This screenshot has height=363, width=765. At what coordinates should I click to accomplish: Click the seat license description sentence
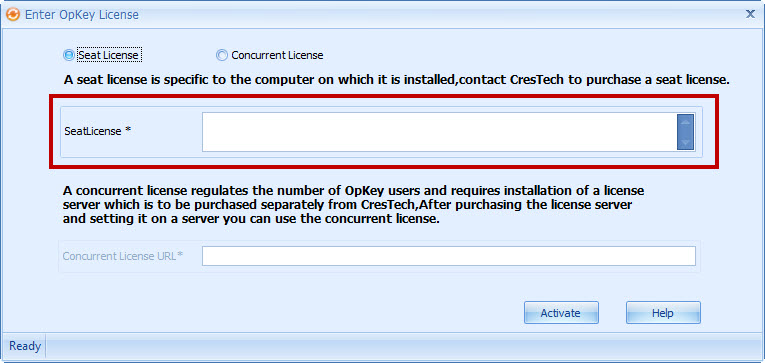(396, 80)
